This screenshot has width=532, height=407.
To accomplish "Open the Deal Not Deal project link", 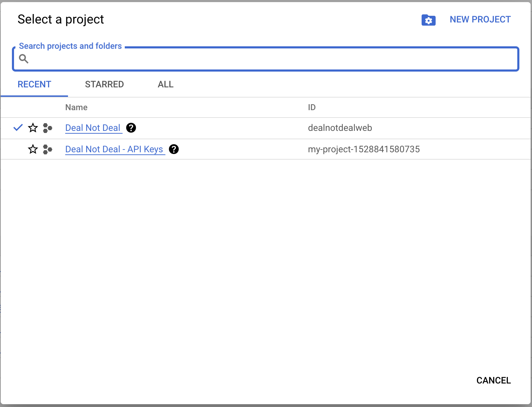I will (x=93, y=128).
